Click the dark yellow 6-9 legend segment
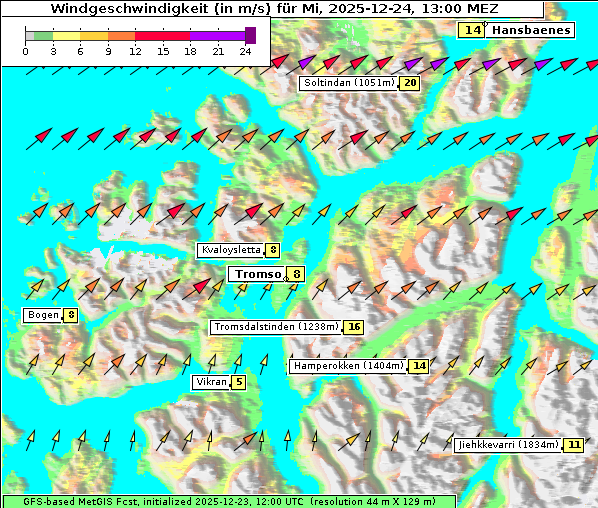 tap(94, 36)
